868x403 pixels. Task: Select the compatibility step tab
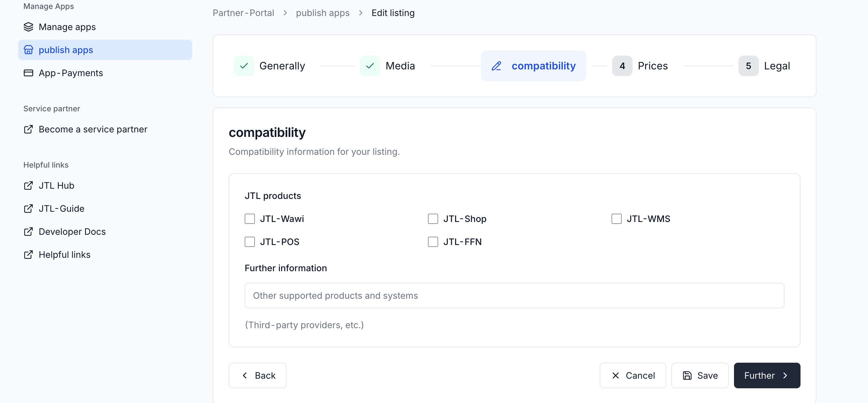tap(533, 66)
